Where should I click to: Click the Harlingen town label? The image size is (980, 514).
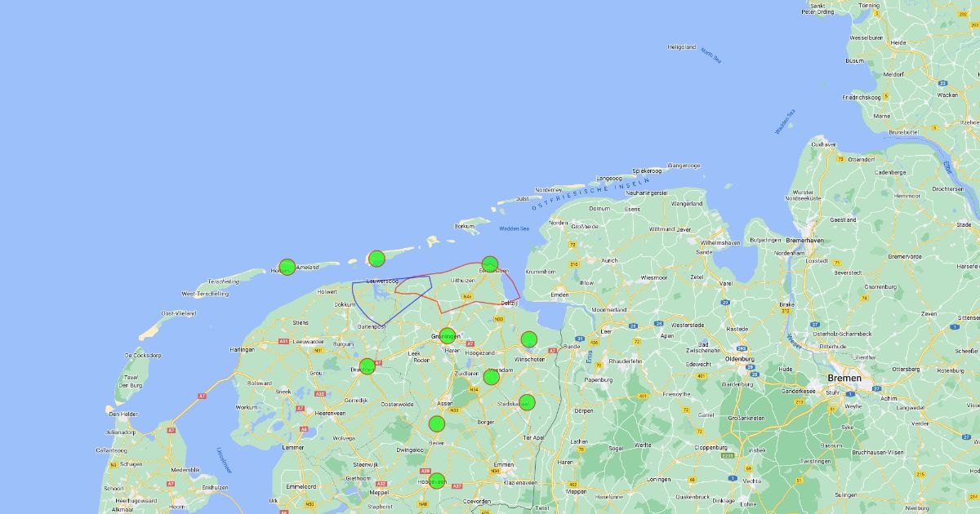243,349
